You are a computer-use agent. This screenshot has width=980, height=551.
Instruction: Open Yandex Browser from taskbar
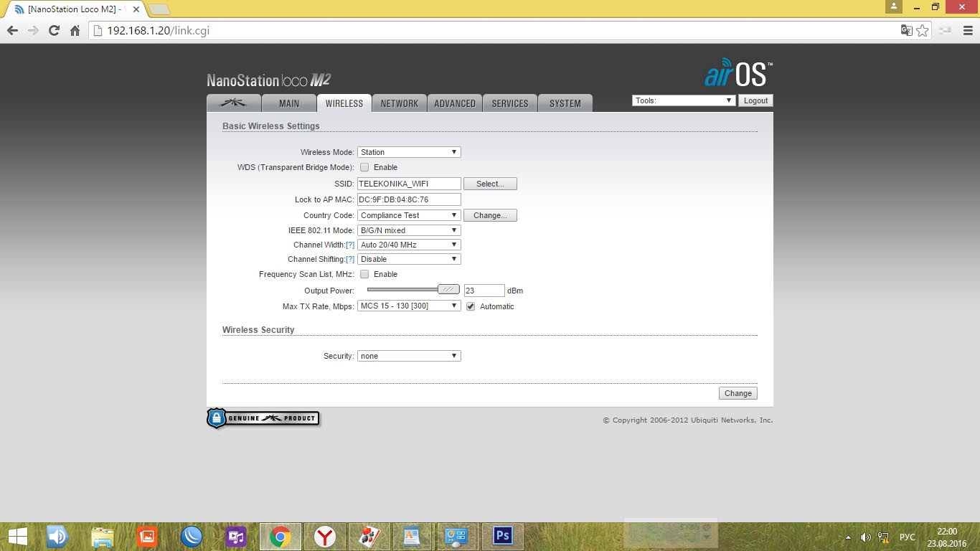[x=325, y=536]
